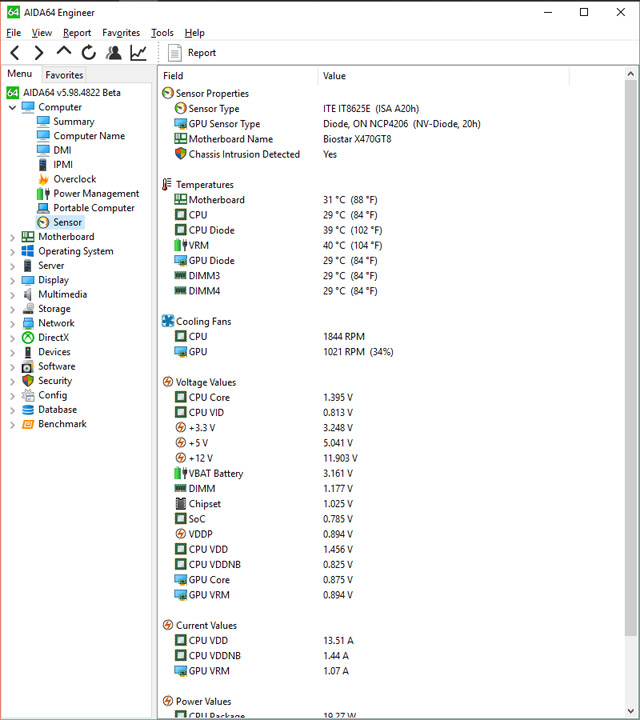Expand the Benchmark tree node
This screenshot has width=640, height=720.
point(12,424)
